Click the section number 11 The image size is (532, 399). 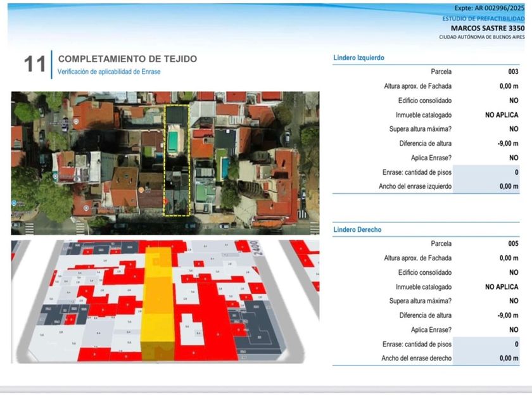tap(35, 64)
